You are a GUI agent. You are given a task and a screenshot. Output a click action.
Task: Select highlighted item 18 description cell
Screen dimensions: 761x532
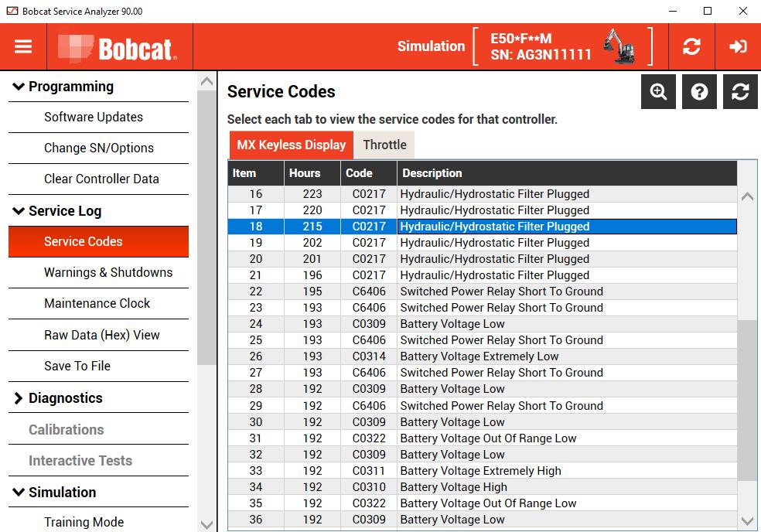point(567,227)
